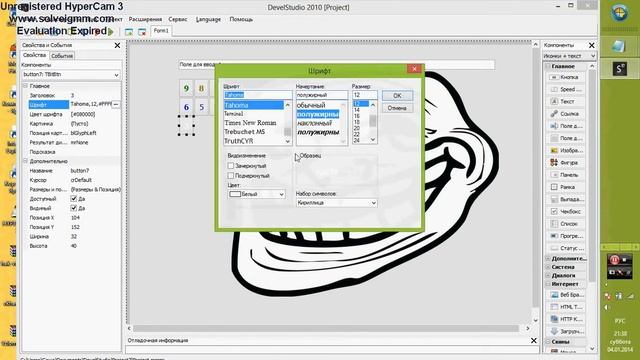Viewport: 640px width, 360px height.
Task: Click the new form toolbar icon
Action: coord(129,32)
